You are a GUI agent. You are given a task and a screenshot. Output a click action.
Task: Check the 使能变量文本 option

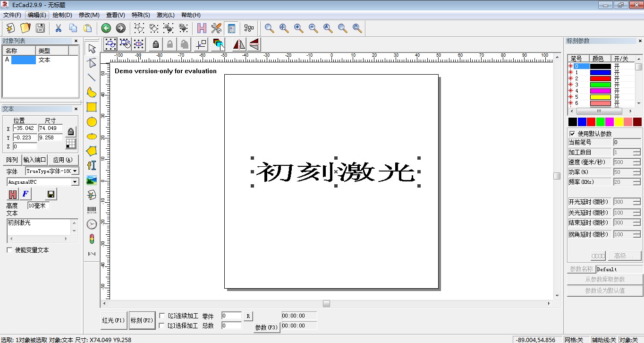tap(9, 250)
